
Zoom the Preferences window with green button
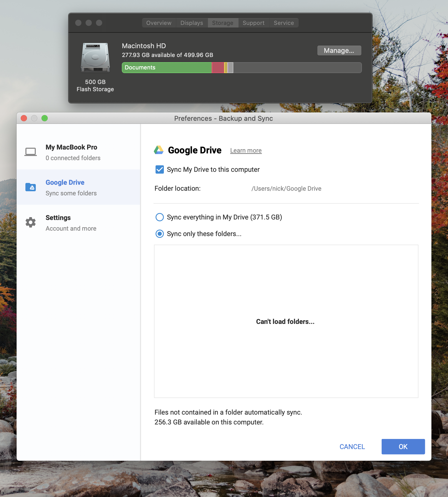tap(45, 118)
